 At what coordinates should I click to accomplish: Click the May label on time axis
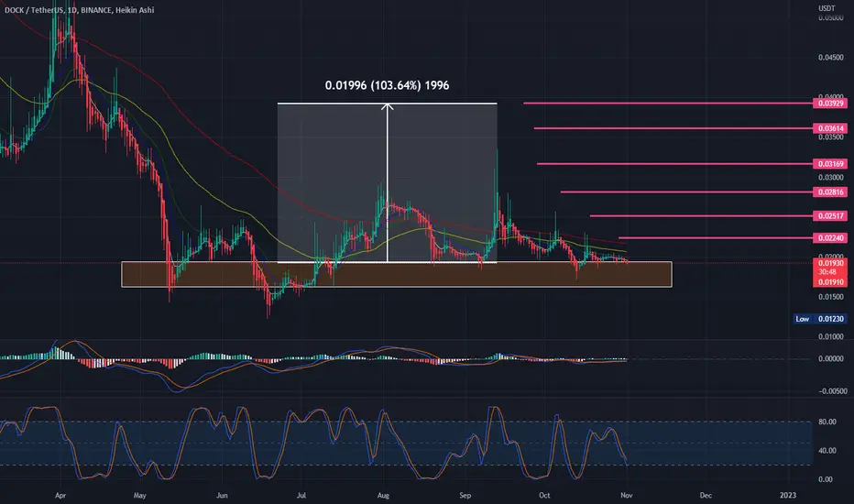(x=140, y=495)
